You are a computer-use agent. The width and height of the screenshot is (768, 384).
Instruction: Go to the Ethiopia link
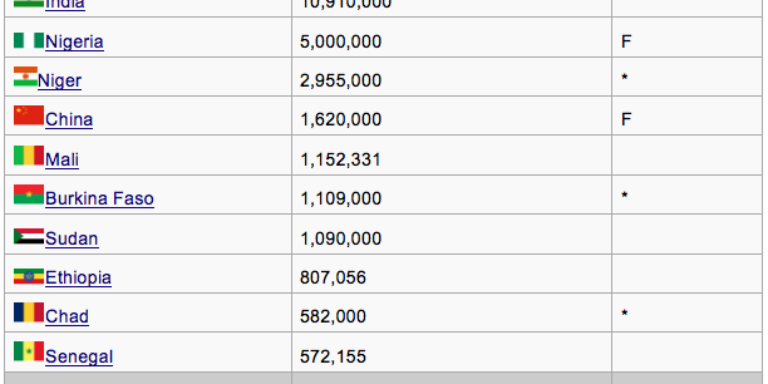[78, 278]
